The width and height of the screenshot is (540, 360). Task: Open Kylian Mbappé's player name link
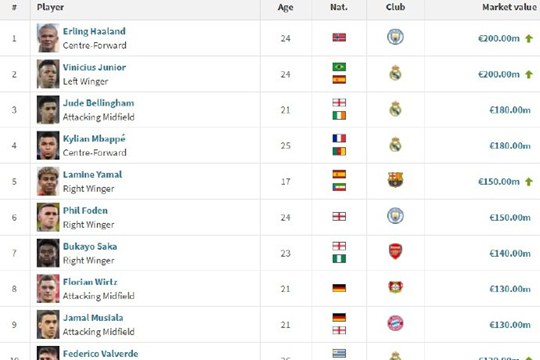(94, 139)
